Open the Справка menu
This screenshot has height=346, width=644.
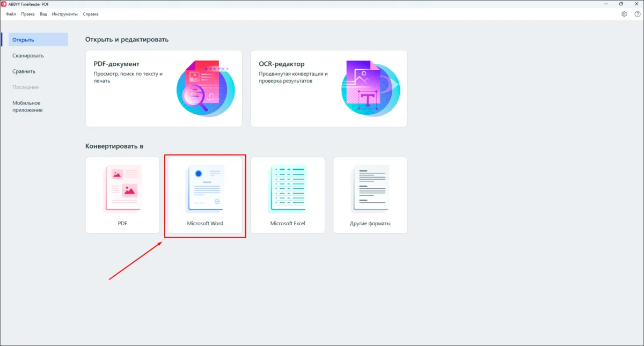pos(91,14)
